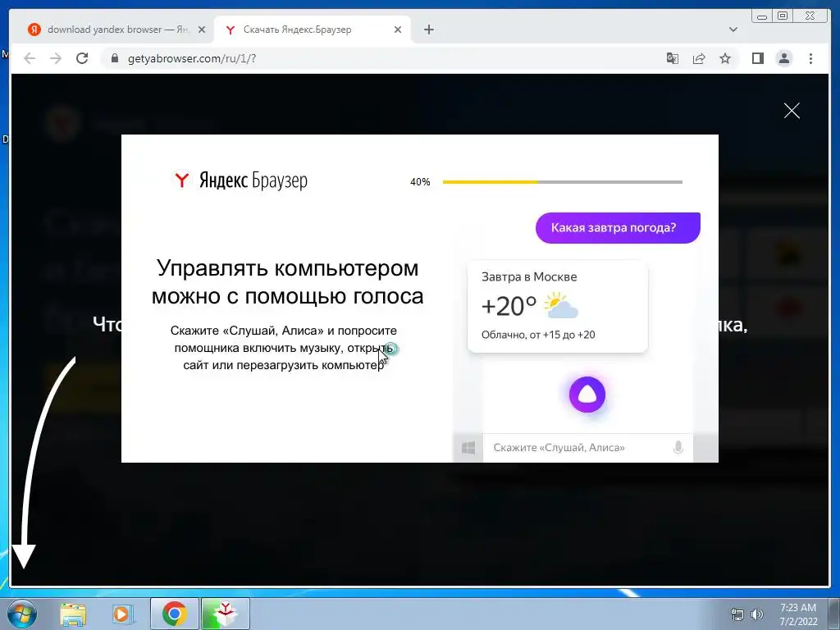
Task: Click the "Какая завтра погода?" purple bubble
Action: (x=618, y=228)
